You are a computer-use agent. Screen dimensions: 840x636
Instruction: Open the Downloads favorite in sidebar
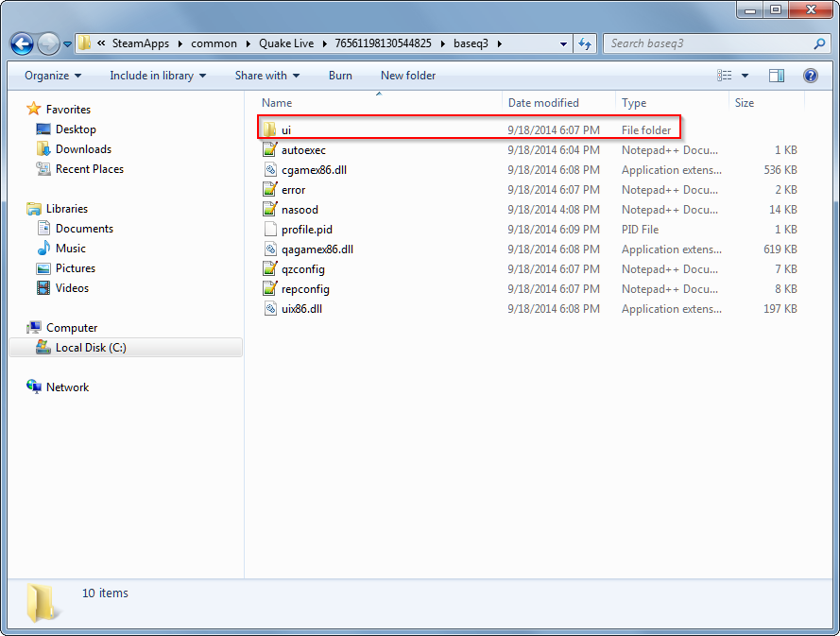pos(83,149)
